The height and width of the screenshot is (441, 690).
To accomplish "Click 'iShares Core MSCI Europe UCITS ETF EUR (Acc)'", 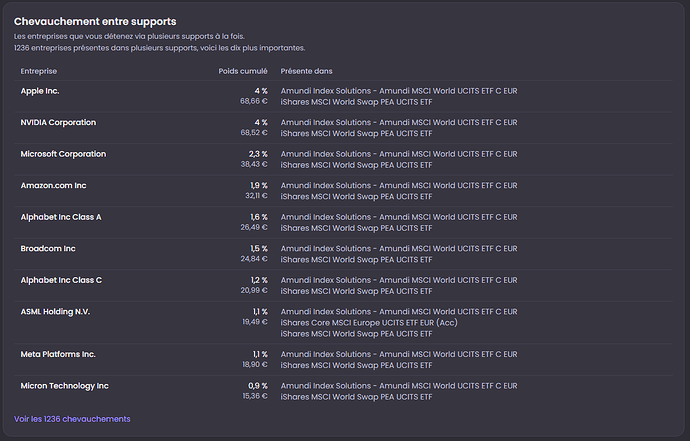I will click(x=369, y=323).
